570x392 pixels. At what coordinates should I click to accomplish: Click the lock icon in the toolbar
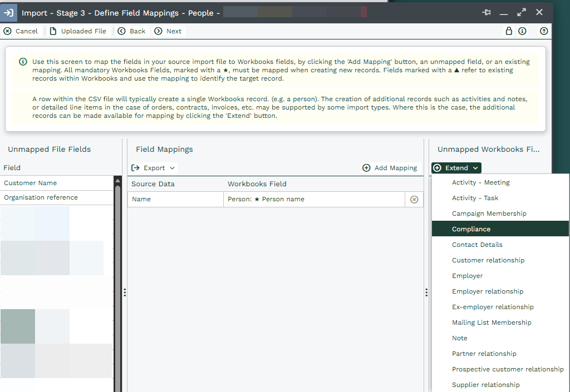pos(508,31)
